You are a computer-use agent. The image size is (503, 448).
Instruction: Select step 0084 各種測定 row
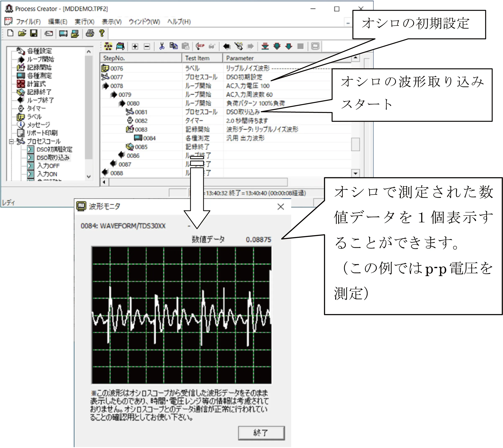(149, 138)
